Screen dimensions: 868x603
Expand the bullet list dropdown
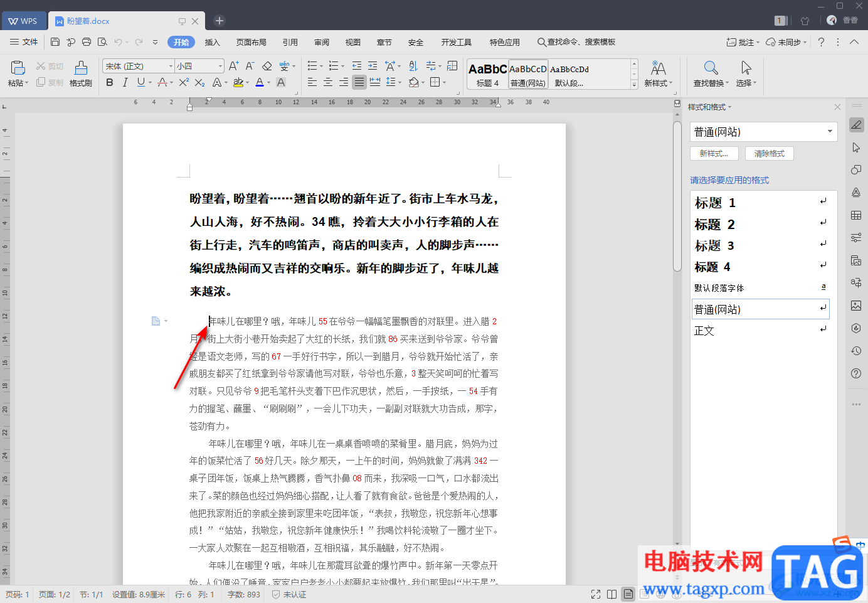click(x=321, y=66)
